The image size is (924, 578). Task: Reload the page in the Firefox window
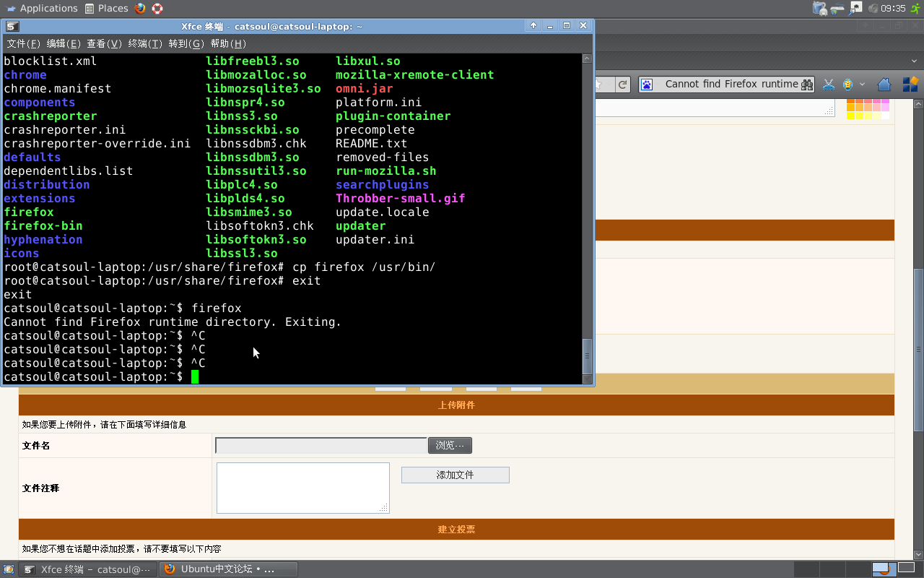(622, 85)
